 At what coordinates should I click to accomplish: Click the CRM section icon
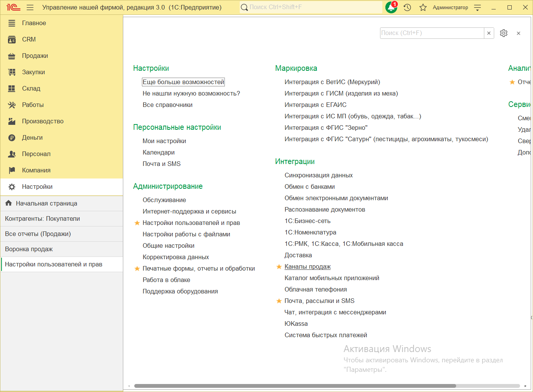coord(12,40)
